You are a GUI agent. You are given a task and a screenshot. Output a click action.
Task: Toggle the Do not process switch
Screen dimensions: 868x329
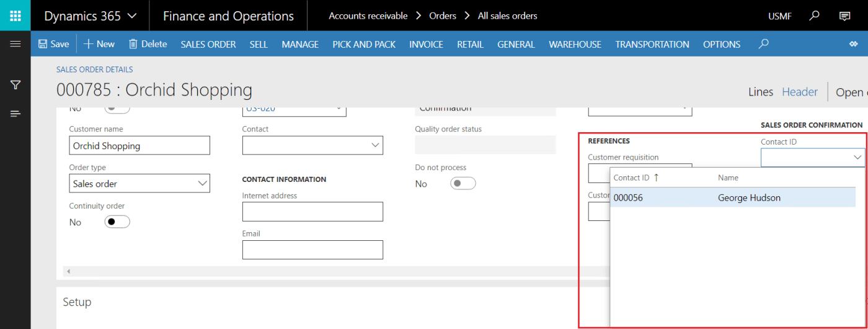pyautogui.click(x=463, y=184)
